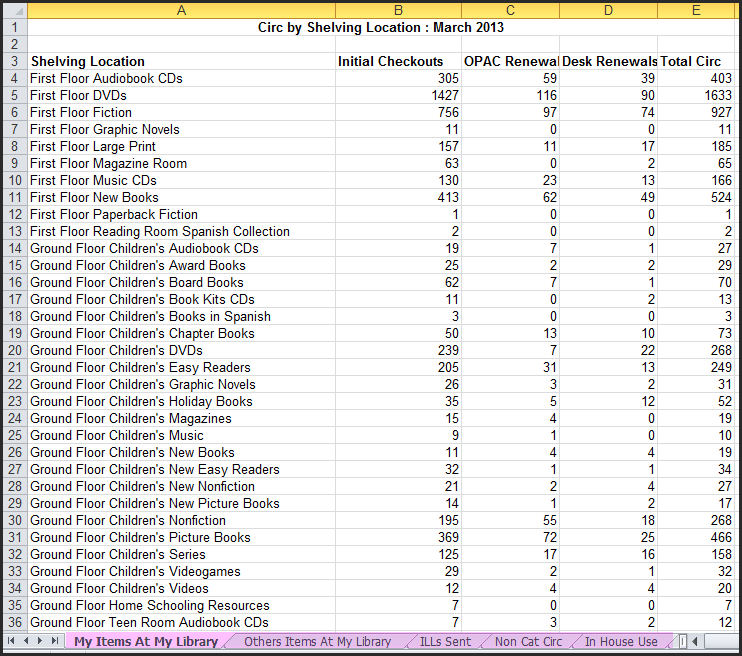Click DVDs initial checkouts value 1427
Viewport: 742px width, 656px height.
coord(398,96)
